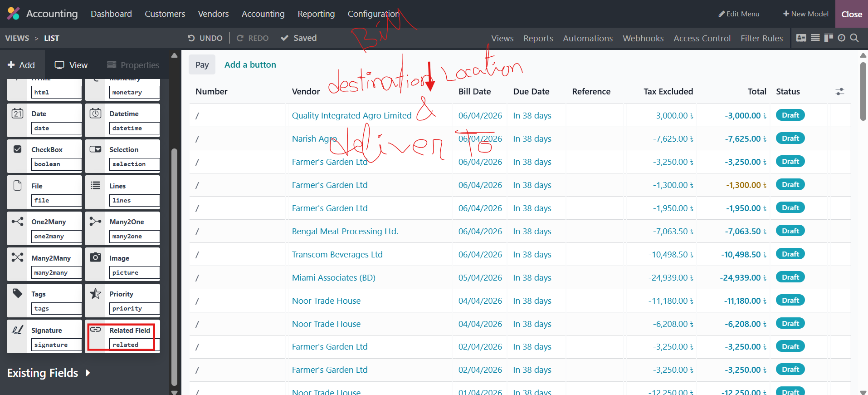The width and height of the screenshot is (868, 395).
Task: Open the Properties tab in sidebar
Action: pyautogui.click(x=133, y=65)
